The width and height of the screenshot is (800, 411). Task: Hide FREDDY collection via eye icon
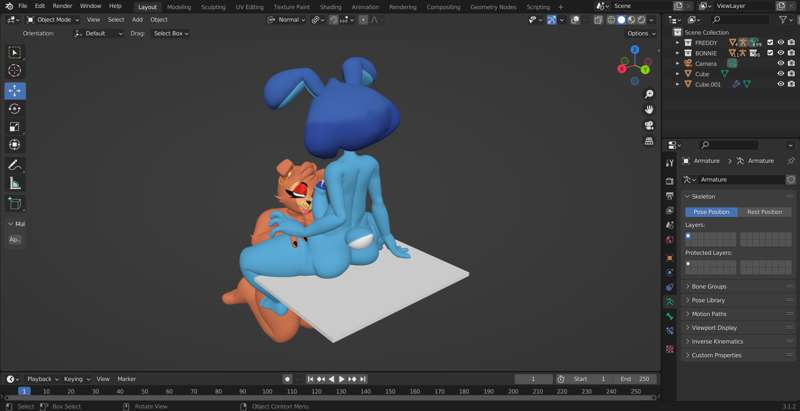(781, 43)
